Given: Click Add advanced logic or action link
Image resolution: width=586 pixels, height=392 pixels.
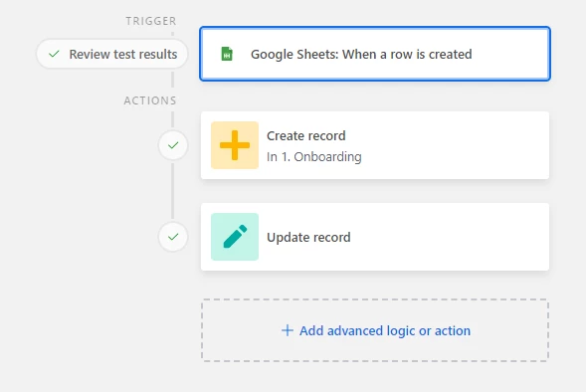Looking at the screenshot, I should tap(385, 330).
